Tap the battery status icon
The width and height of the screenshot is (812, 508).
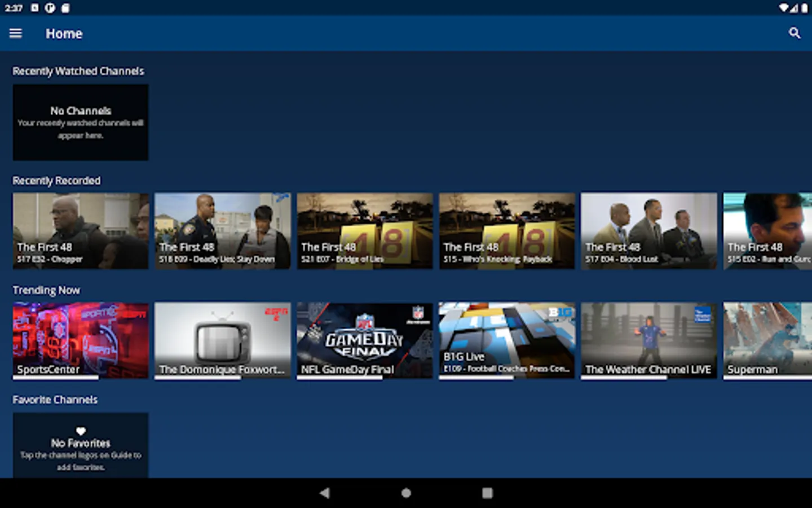pyautogui.click(x=805, y=8)
